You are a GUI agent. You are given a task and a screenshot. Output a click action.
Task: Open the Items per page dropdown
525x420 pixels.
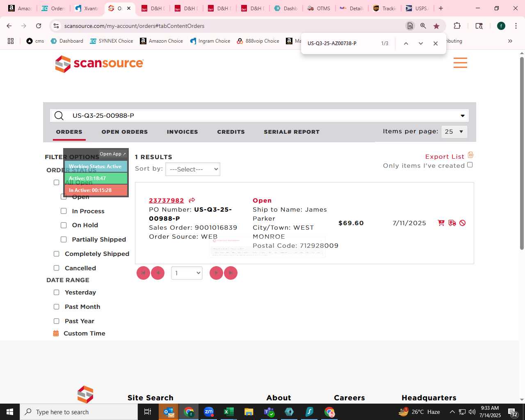click(454, 132)
